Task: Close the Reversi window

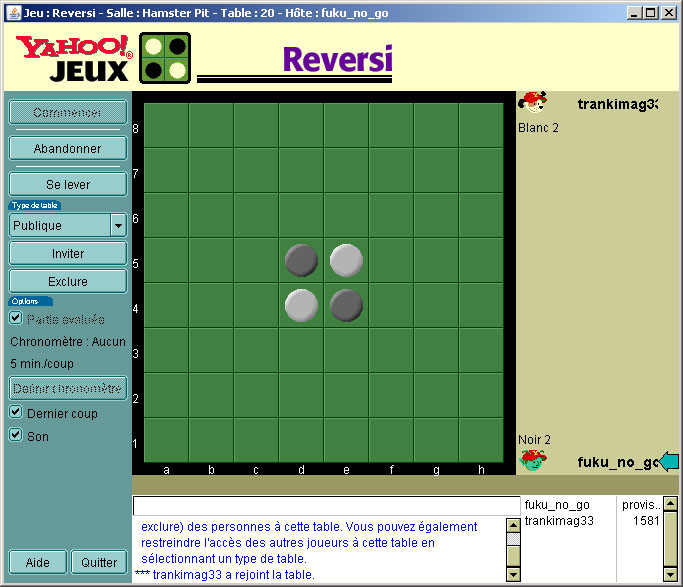Action: click(x=669, y=13)
